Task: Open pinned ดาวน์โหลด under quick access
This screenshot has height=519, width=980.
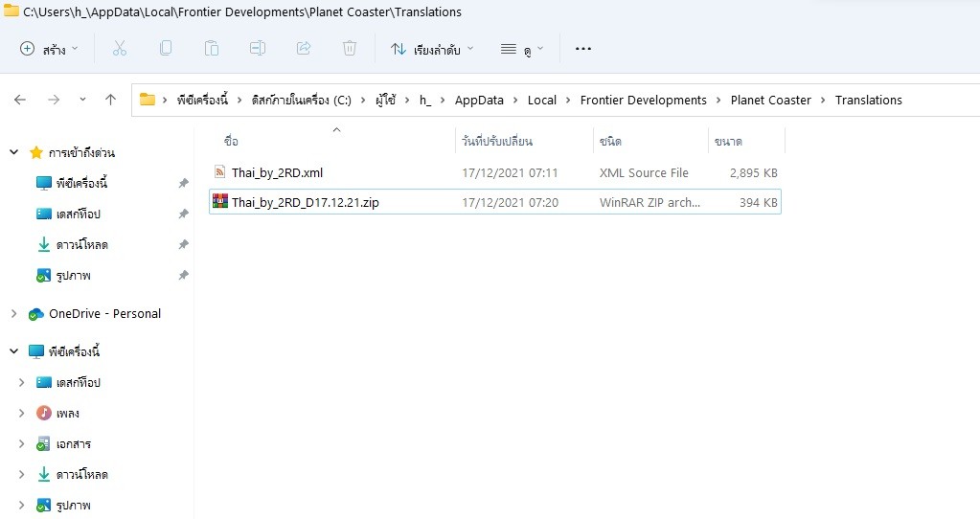Action: click(72, 244)
